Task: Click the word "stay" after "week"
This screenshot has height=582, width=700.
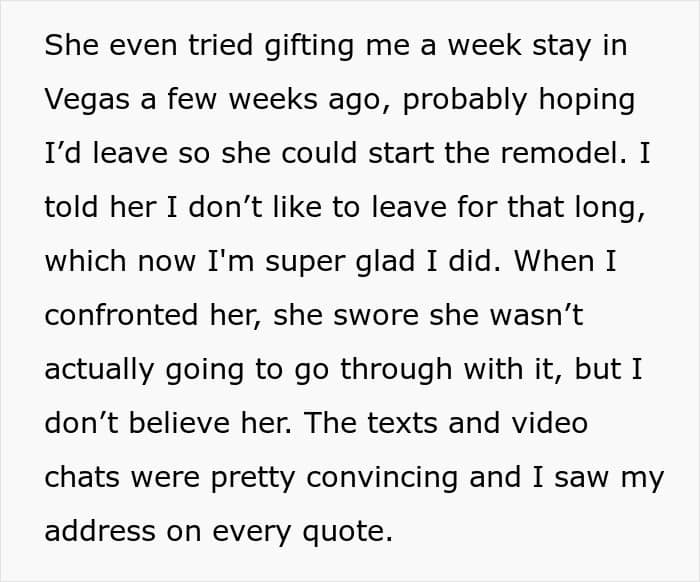Action: click(x=562, y=46)
